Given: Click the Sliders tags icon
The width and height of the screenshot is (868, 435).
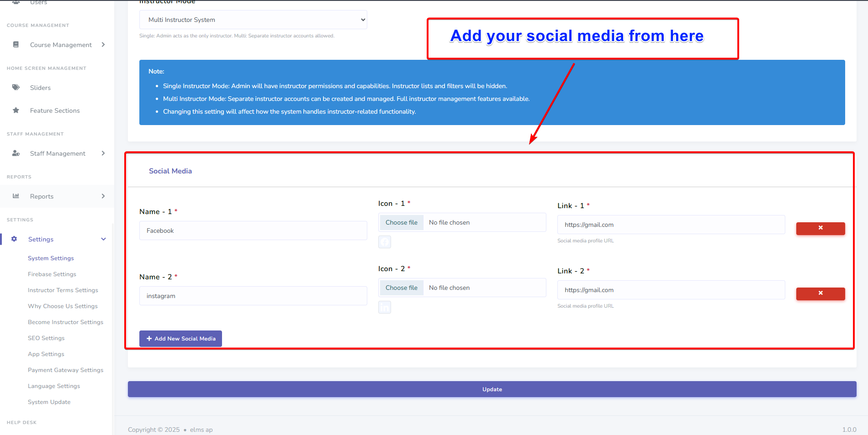Looking at the screenshot, I should click(x=16, y=87).
